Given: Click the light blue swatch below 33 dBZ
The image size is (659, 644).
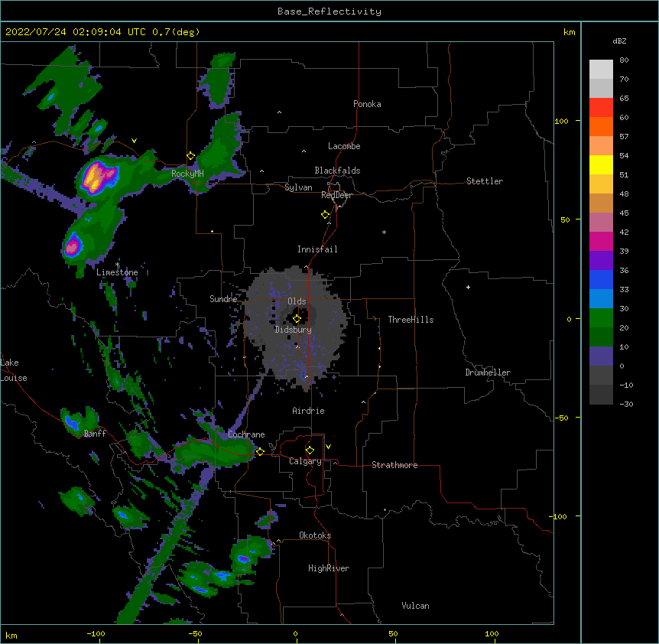Looking at the screenshot, I should point(601,298).
